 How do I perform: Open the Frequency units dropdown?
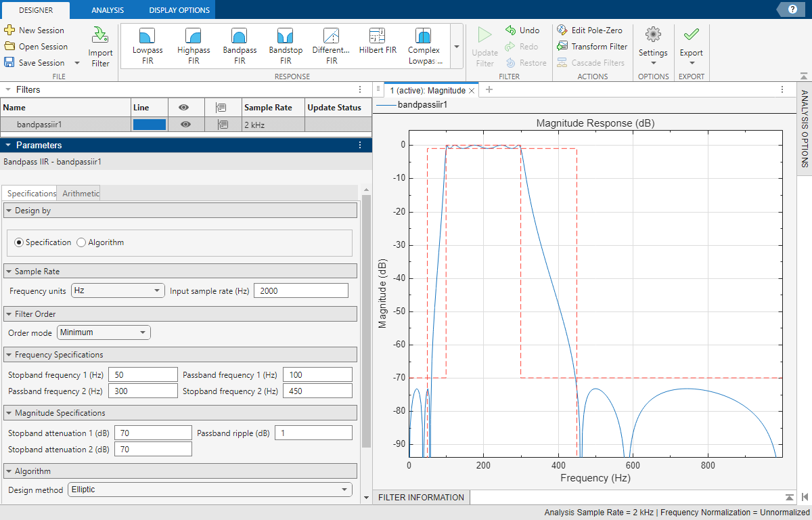click(x=117, y=290)
